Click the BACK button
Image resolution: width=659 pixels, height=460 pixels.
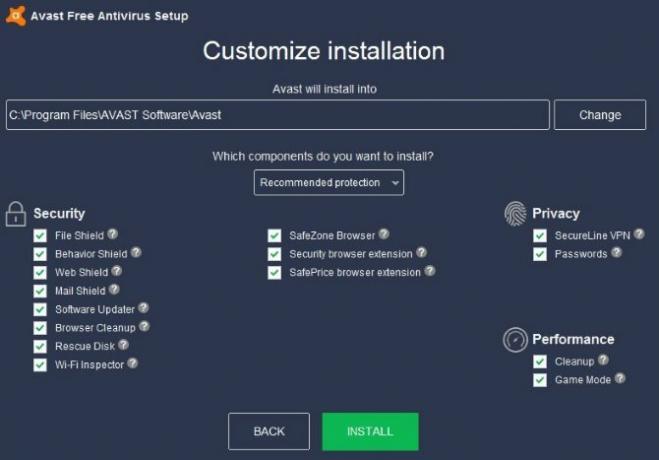[269, 431]
